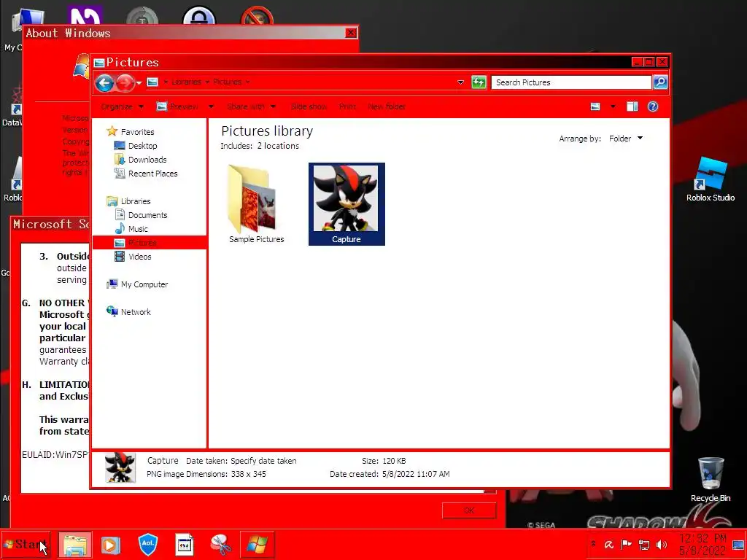Viewport: 747px width, 560px height.
Task: Open Videos library
Action: click(139, 256)
